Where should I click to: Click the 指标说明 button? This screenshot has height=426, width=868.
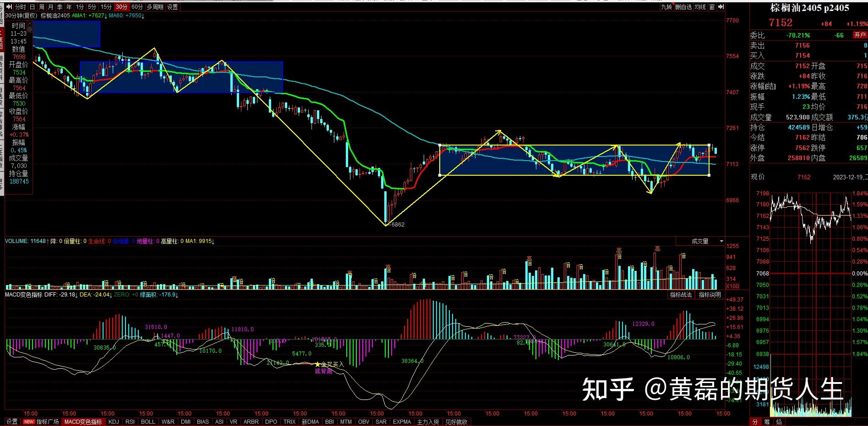point(710,295)
